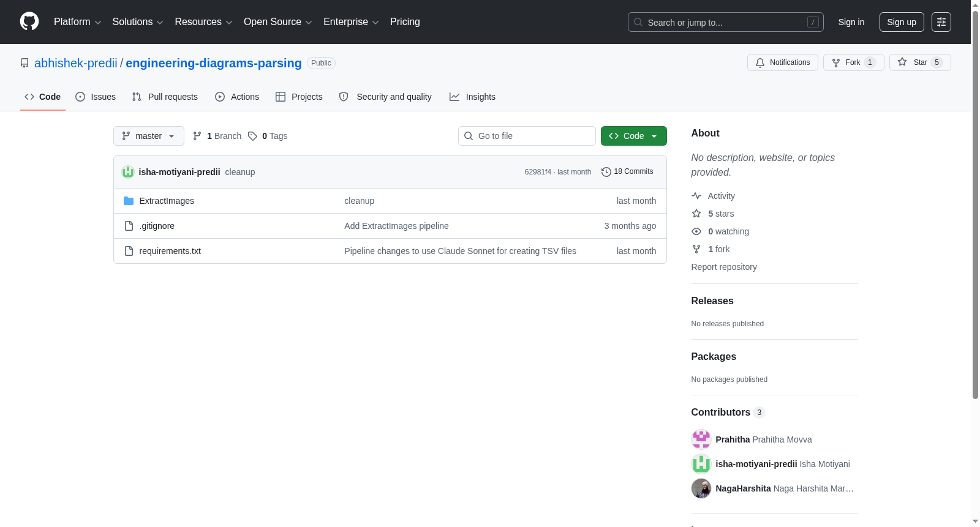The height and width of the screenshot is (527, 980).
Task: Open the 'Pipeline changes to use Claude Sonnet' commit
Action: (x=460, y=251)
